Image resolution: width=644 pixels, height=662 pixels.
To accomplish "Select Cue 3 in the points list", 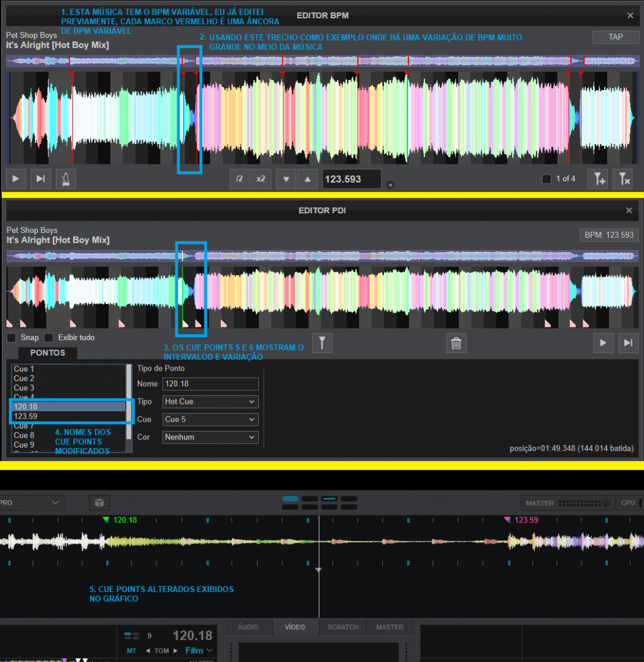I will point(69,388).
